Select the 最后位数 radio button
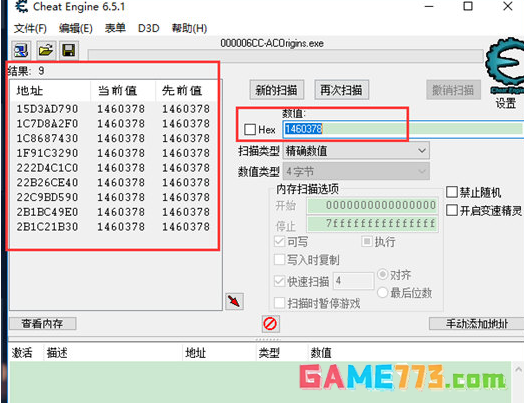 pyautogui.click(x=382, y=292)
